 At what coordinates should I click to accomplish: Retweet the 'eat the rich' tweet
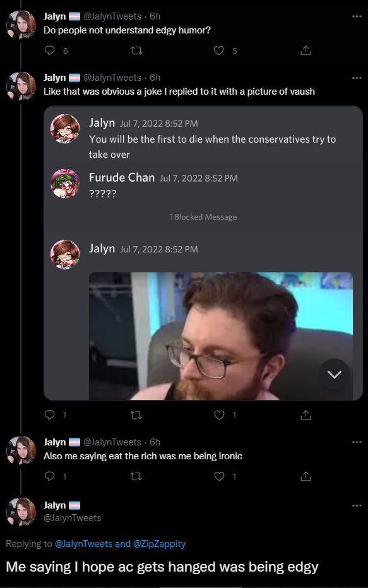136,476
